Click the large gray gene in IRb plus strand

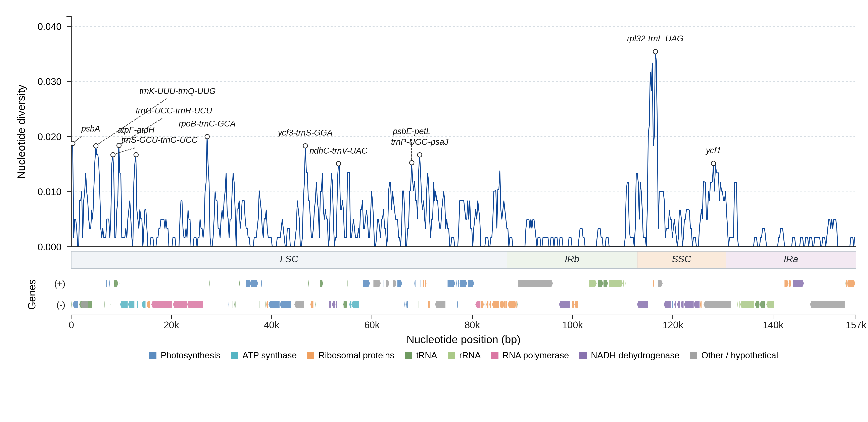(x=535, y=284)
